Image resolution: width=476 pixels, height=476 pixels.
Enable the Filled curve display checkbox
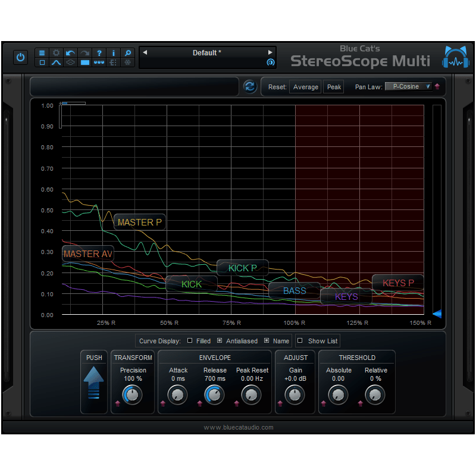tap(190, 341)
